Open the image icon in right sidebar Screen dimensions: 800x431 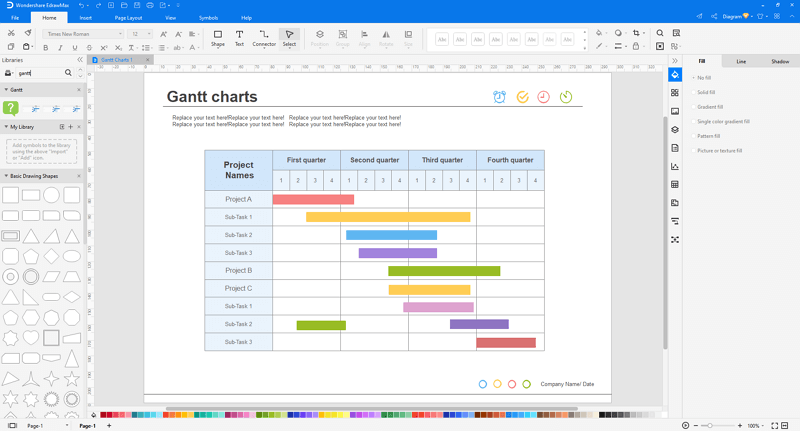pos(675,111)
